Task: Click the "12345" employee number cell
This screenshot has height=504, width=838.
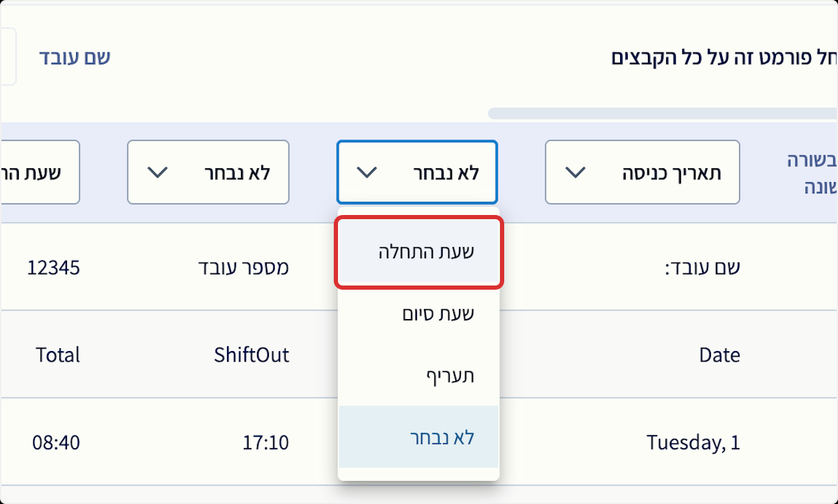Action: (54, 267)
